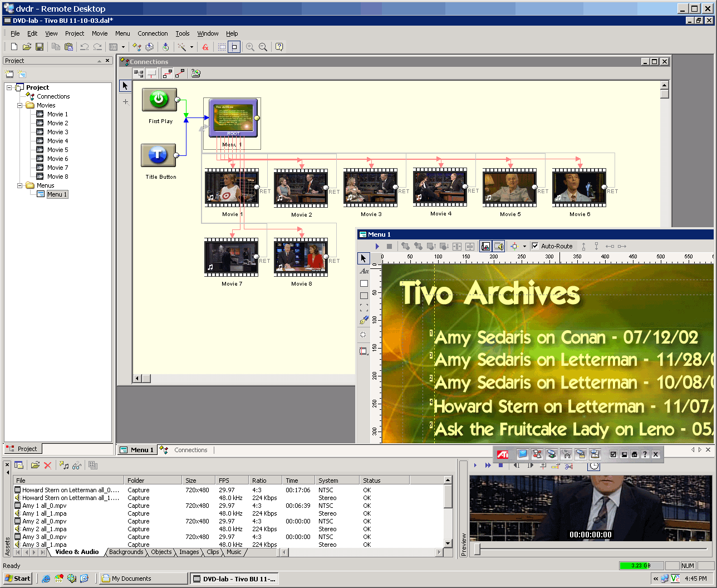This screenshot has width=717, height=588.
Task: Click the compile DVD disc icon
Action: 165,47
